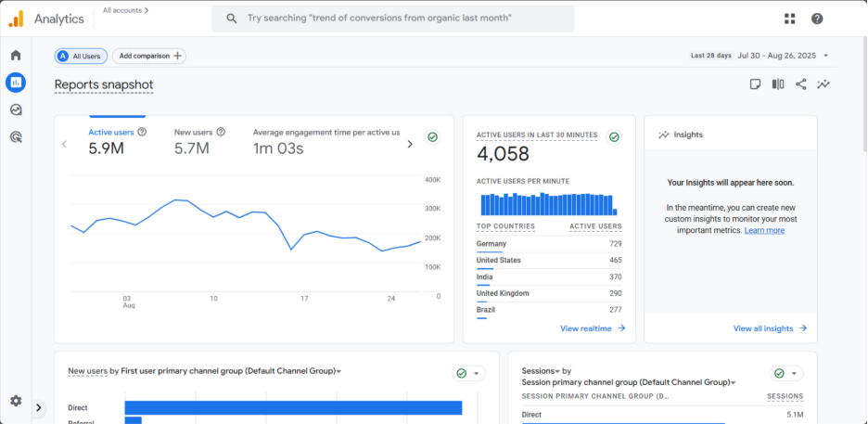The image size is (868, 424).
Task: Open the Explore icon in the sidebar
Action: [x=16, y=109]
